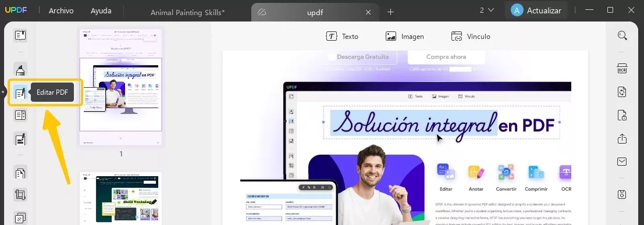
Task: Activate the Editar PDF tool icon
Action: (x=20, y=93)
